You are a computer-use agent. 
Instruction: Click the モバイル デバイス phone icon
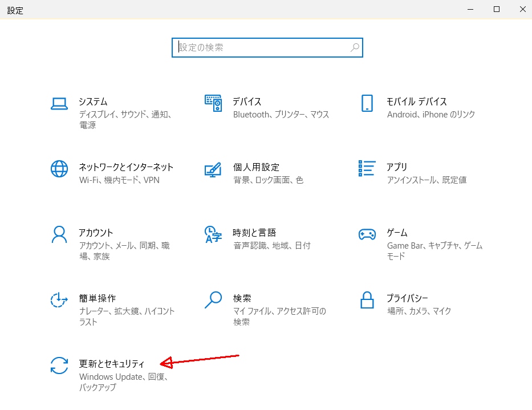(x=367, y=103)
